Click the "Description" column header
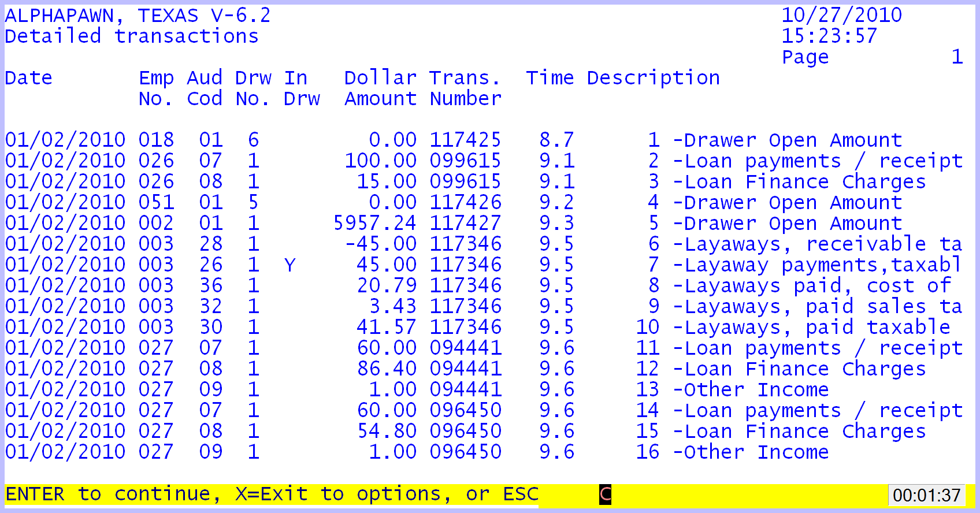This screenshot has width=980, height=513. pos(653,78)
